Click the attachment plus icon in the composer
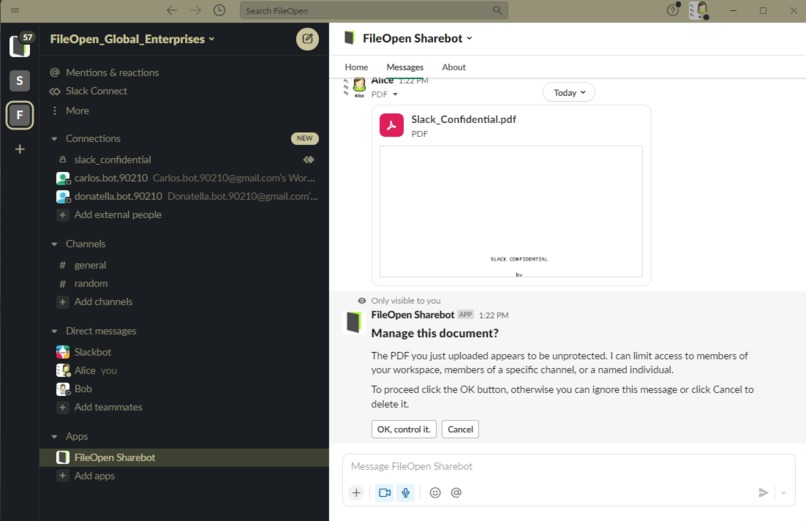This screenshot has height=521, width=806. point(356,493)
